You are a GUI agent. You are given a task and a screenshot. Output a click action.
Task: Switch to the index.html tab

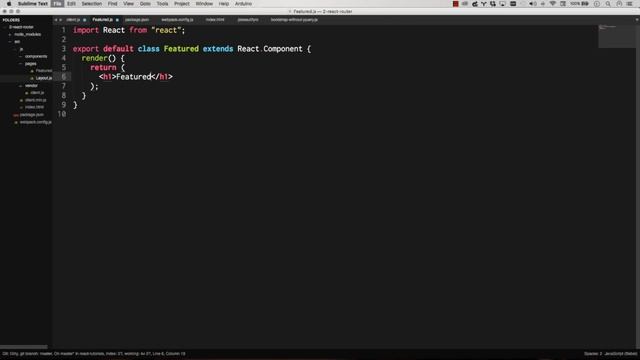click(x=215, y=20)
